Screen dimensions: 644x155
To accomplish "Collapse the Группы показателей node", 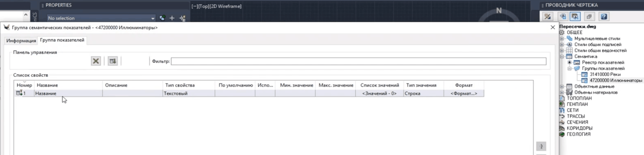I will pos(570,68).
